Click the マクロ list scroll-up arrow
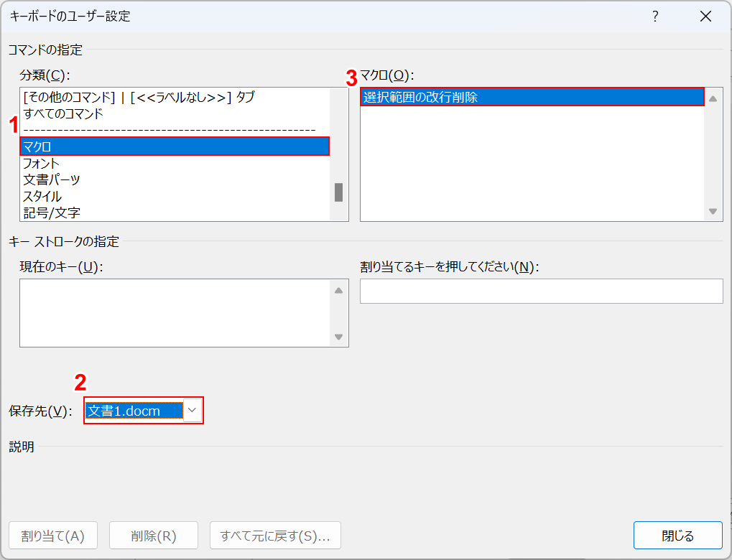Screen dimensions: 732x560 713,99
